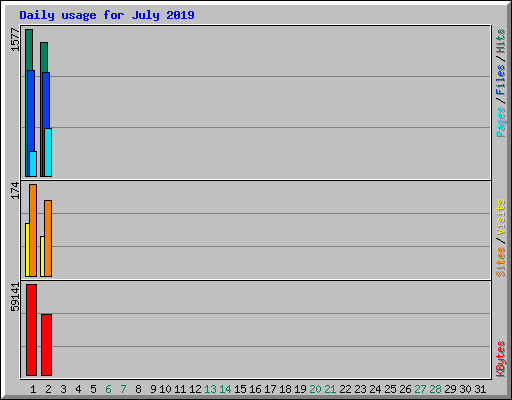Click the yellow 'Visits' legend label

[x=501, y=217]
